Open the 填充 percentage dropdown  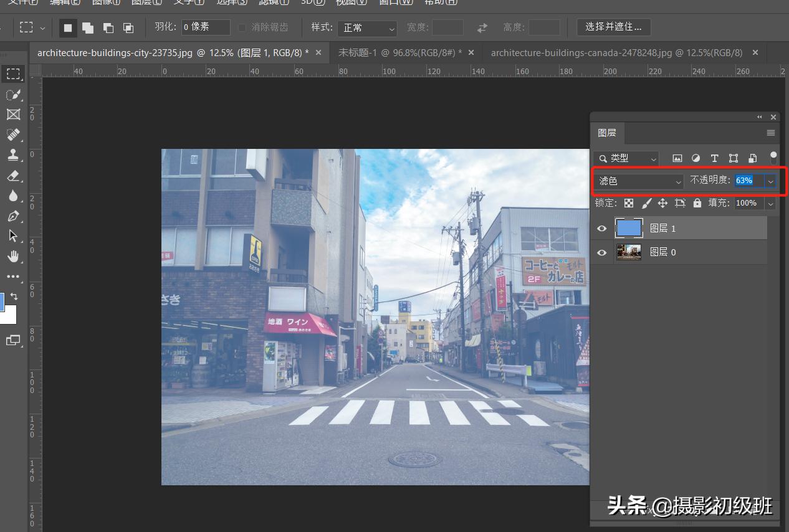point(770,202)
